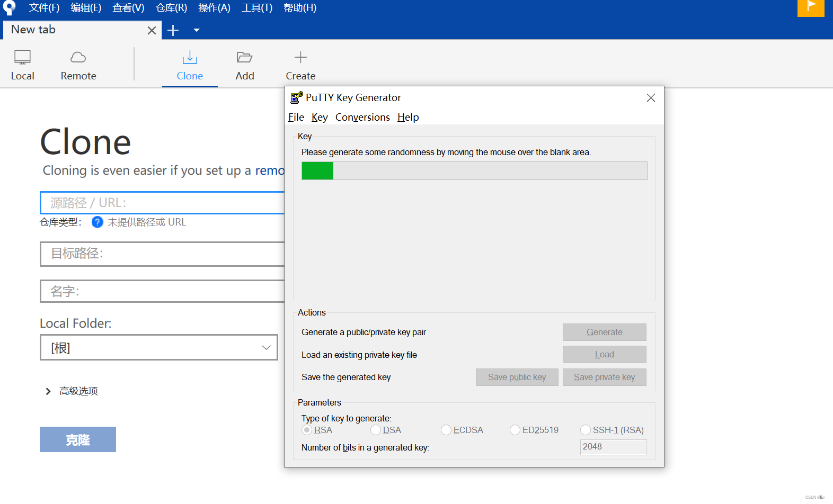Click the Sourcetree logo icon

[x=10, y=7]
